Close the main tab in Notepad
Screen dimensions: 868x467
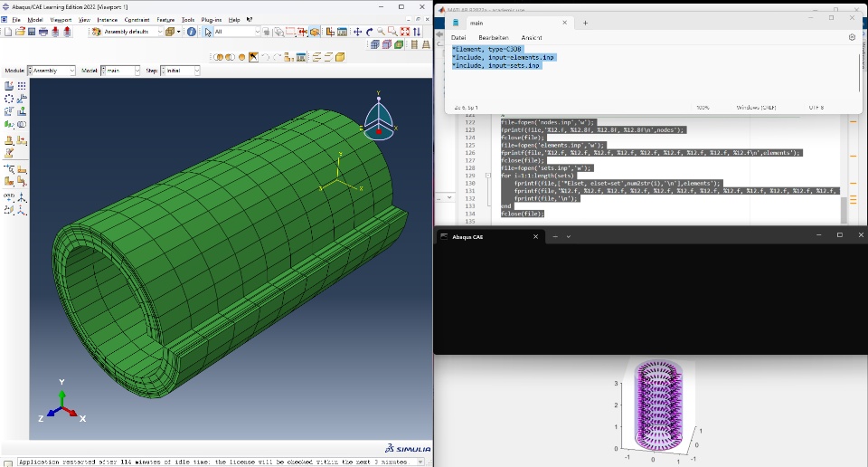click(566, 23)
